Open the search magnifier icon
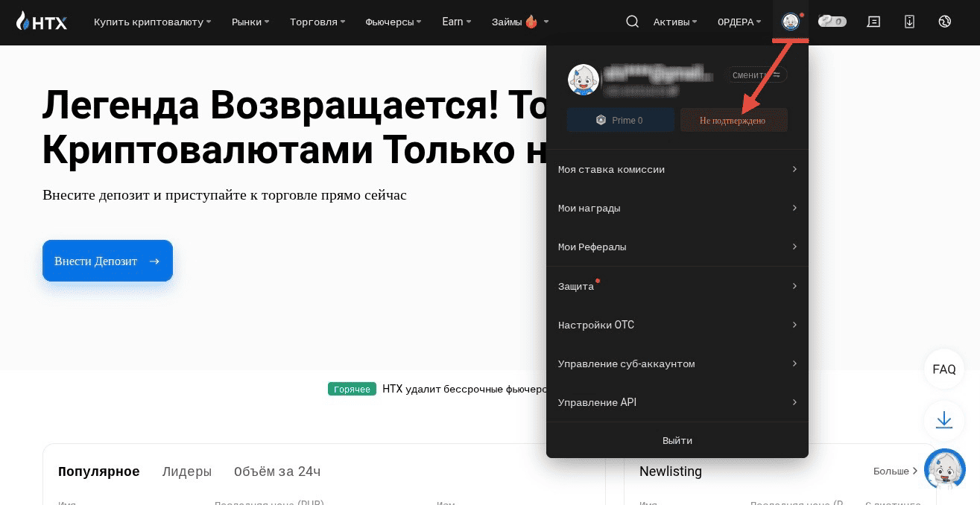The height and width of the screenshot is (505, 980). point(632,22)
